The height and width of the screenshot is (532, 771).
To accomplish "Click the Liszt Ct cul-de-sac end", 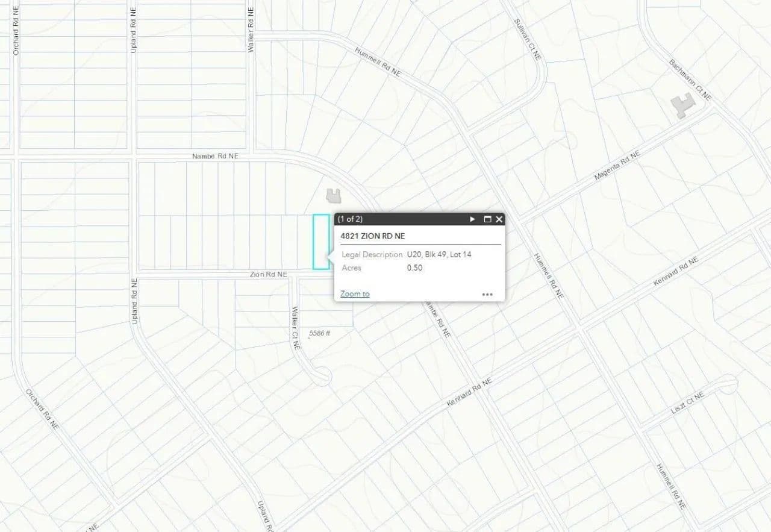I will [x=729, y=383].
